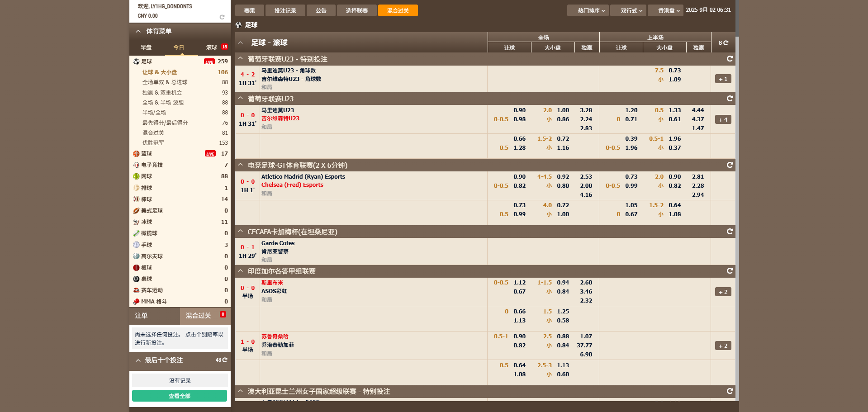Refresh the 印度加尔各答甲组联赛 section

coord(729,271)
